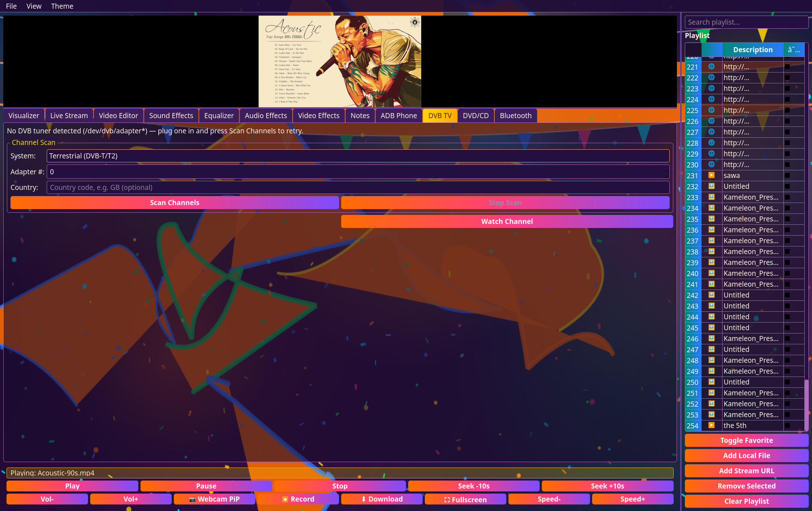812x511 pixels.
Task: Click Add Stream URL button
Action: [x=746, y=471]
